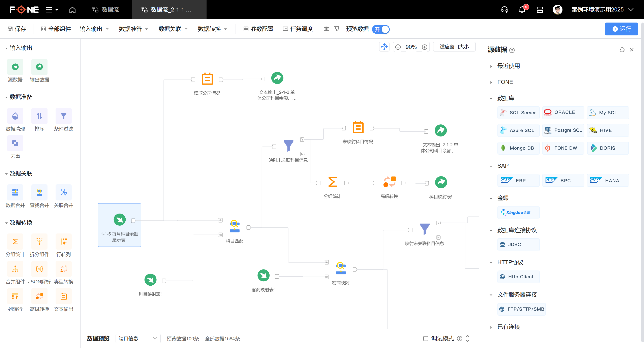644x348 pixels.
Task: Select the 源数据 component in left panel
Action: click(x=15, y=67)
